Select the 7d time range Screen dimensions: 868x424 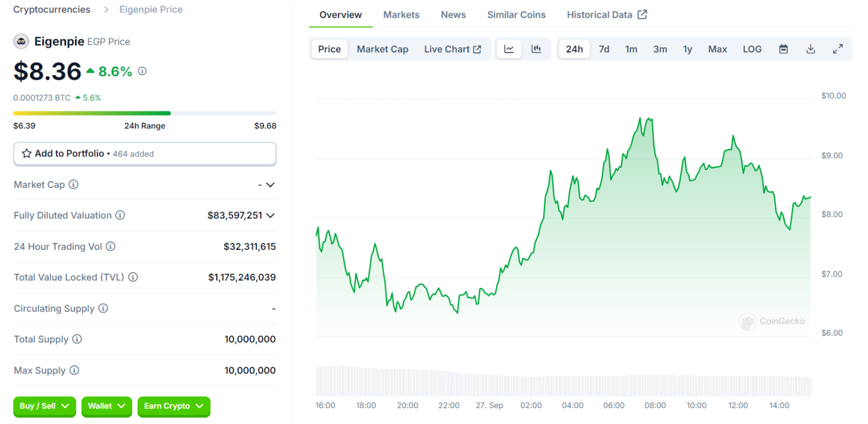(x=604, y=49)
